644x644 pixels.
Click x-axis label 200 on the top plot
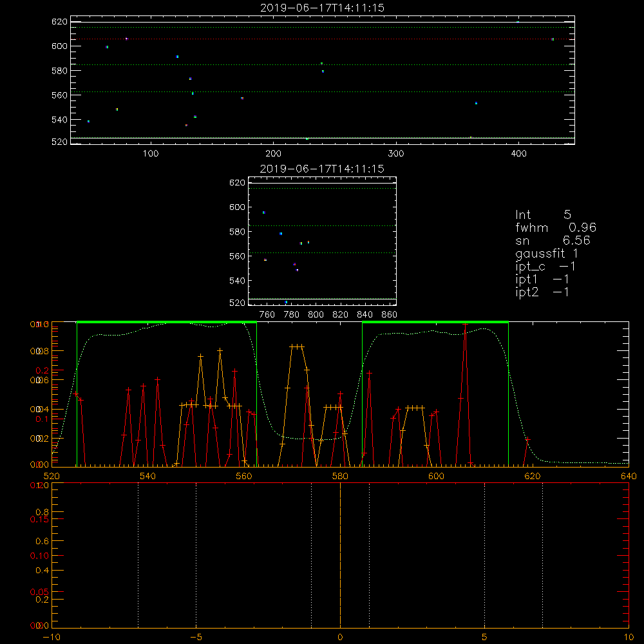click(x=273, y=154)
